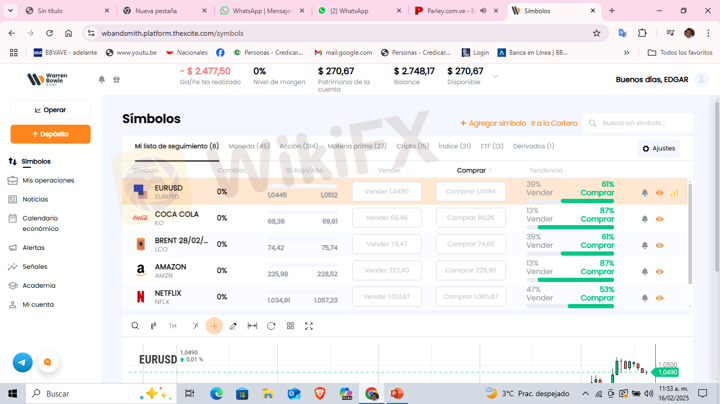Screen dimensions: 720x404
Task: Set alert bell for NETFLIX row
Action: (x=645, y=298)
